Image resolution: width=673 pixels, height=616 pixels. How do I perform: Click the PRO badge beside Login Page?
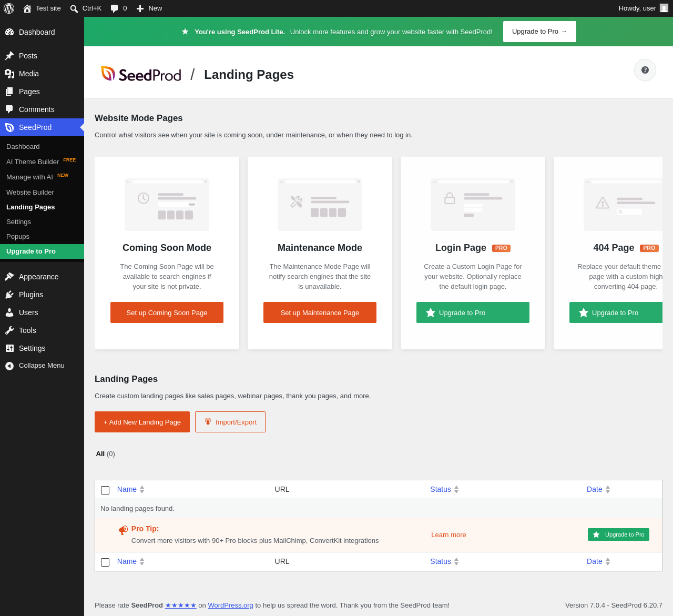[501, 248]
